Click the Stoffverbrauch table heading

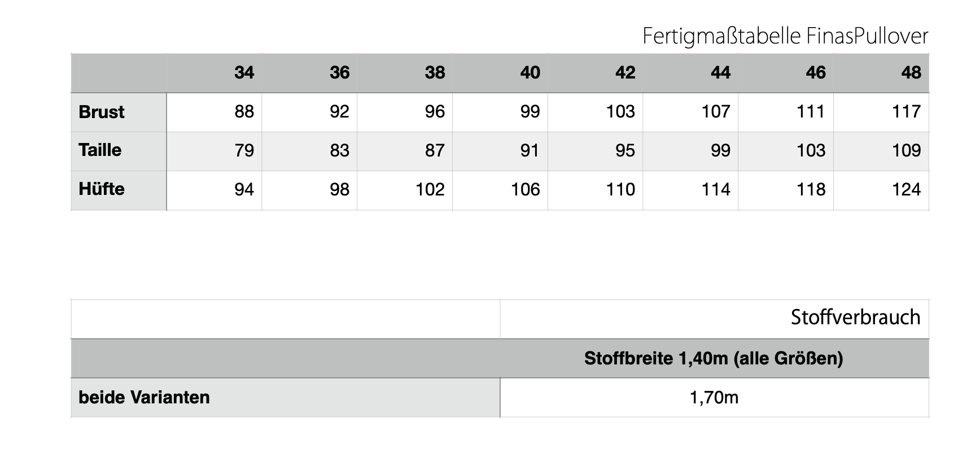(x=855, y=318)
